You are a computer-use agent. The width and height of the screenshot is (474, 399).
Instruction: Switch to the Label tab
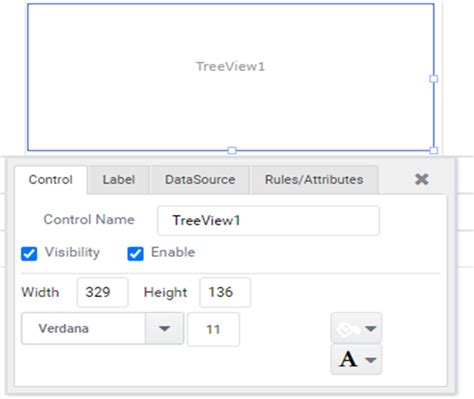pyautogui.click(x=119, y=180)
